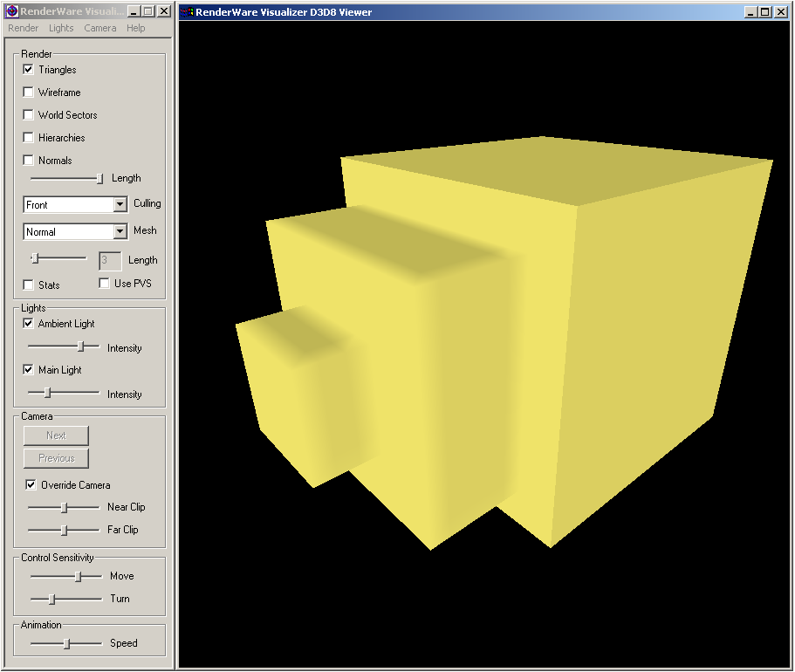The height and width of the screenshot is (672, 795).
Task: Open the Render menu
Action: [x=24, y=28]
